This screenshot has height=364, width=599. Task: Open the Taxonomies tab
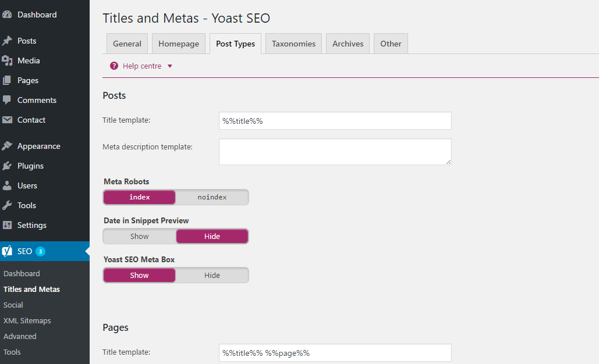click(x=294, y=44)
